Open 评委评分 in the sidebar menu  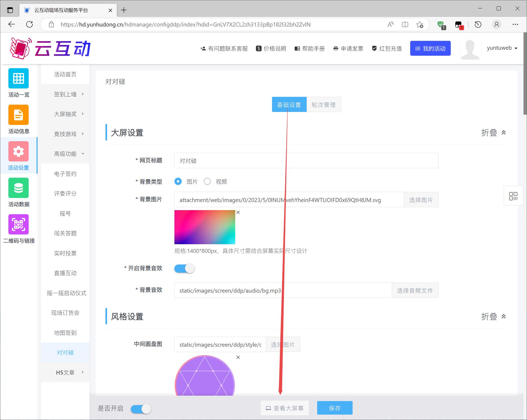coord(65,194)
